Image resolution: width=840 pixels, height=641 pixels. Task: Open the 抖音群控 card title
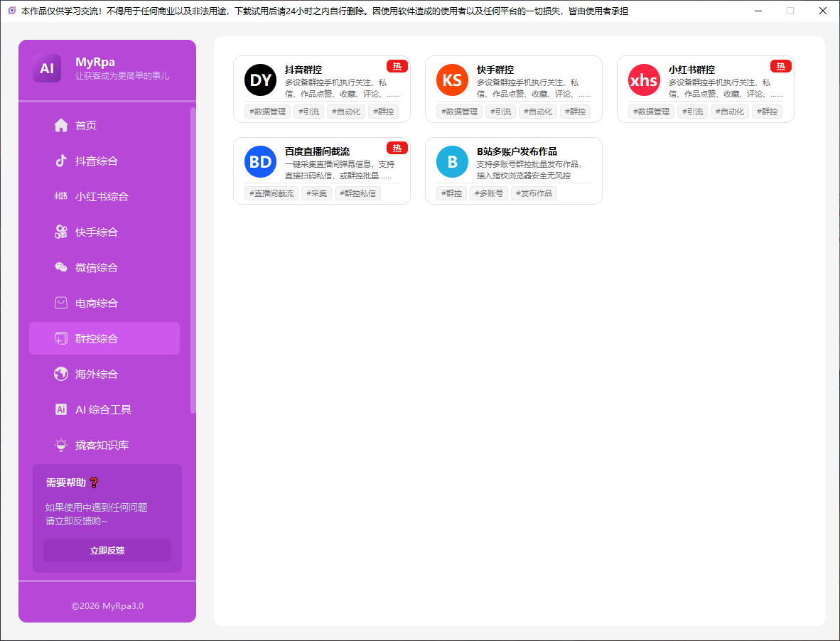click(x=303, y=70)
